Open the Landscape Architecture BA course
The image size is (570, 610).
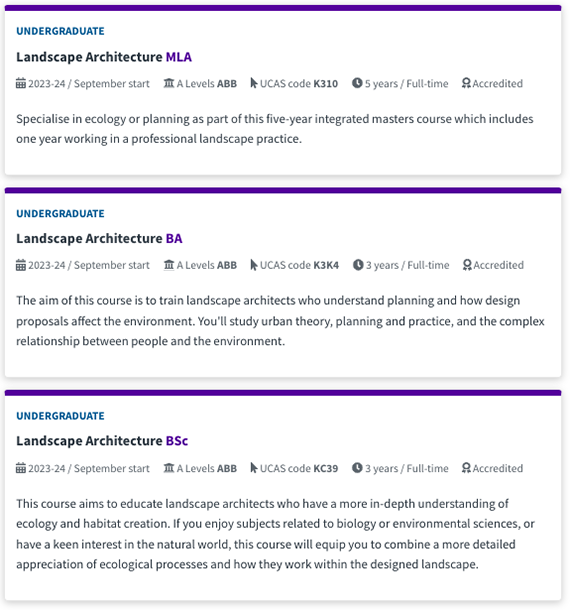99,238
